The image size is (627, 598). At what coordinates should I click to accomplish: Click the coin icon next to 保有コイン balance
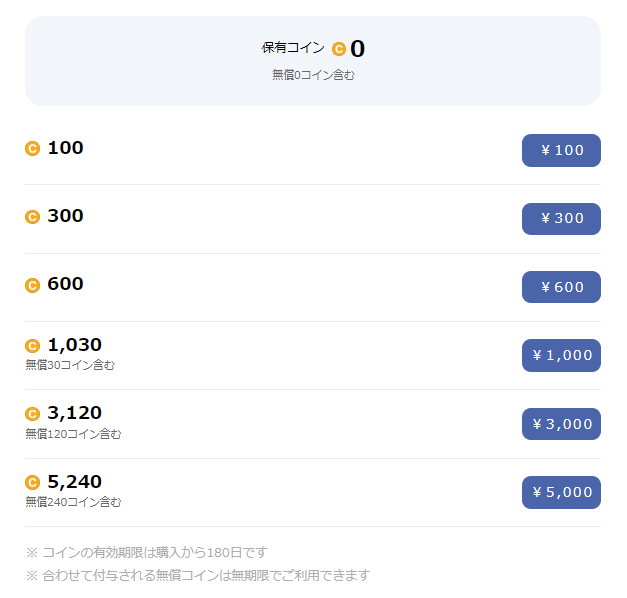pos(339,49)
